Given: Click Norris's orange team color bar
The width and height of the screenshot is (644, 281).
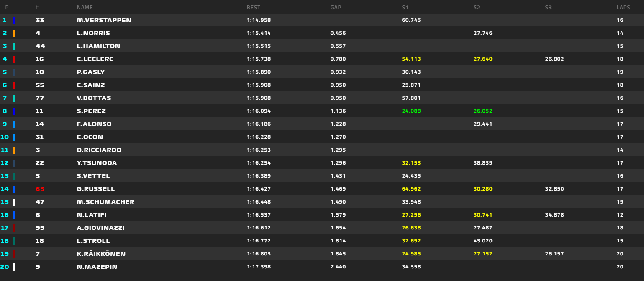Looking at the screenshot, I should [14, 33].
